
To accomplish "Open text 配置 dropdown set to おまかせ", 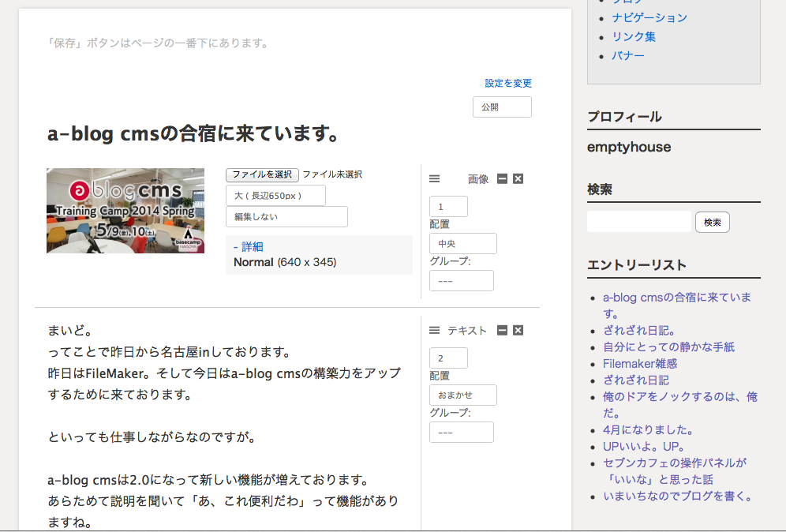I will (463, 395).
